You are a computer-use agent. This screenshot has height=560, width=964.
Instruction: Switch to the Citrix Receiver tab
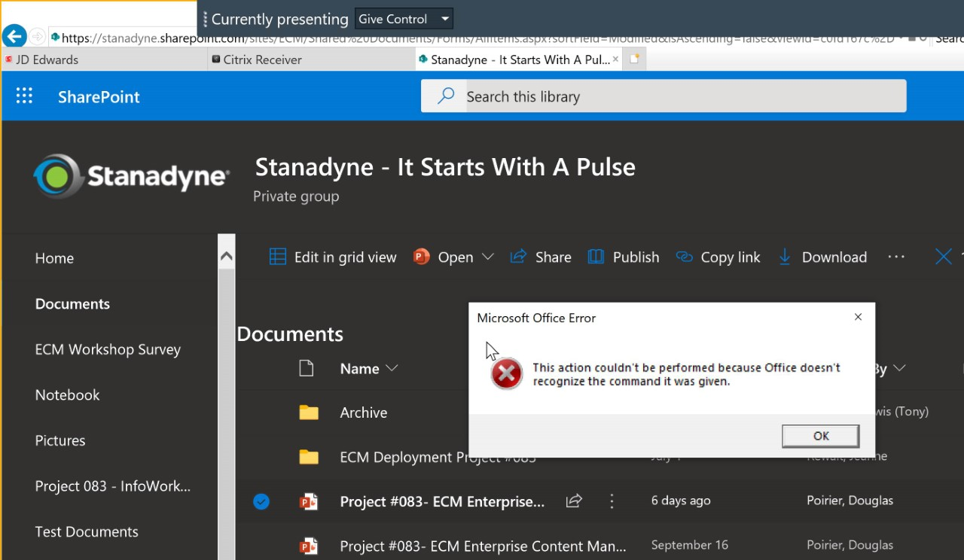[x=311, y=59]
